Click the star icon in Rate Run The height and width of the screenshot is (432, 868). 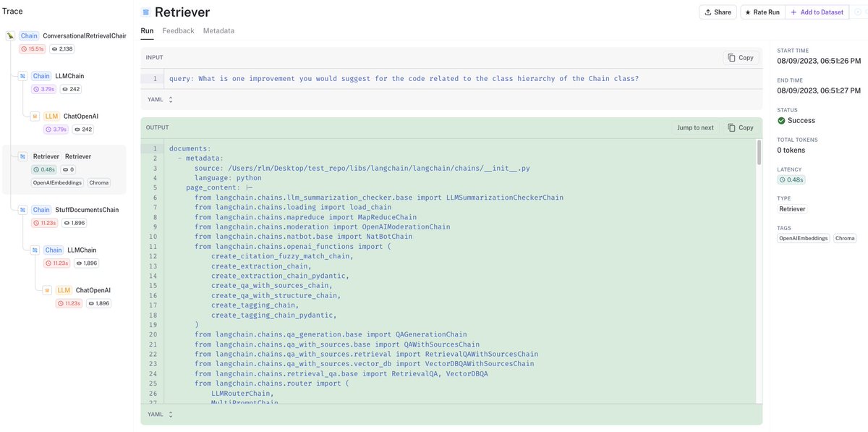(x=748, y=12)
